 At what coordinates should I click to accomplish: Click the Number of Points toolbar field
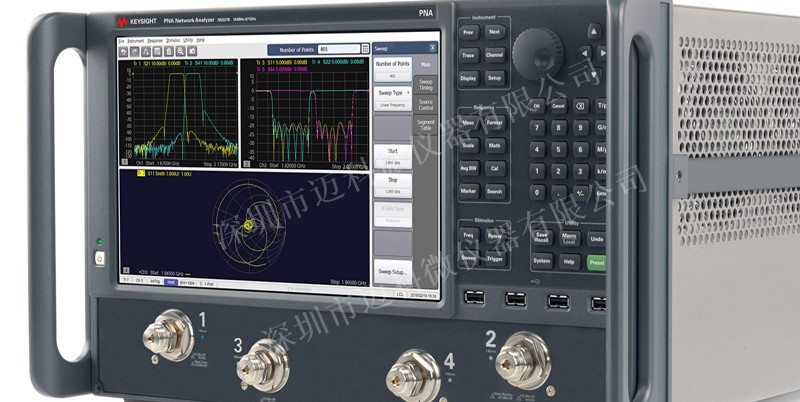tap(339, 49)
